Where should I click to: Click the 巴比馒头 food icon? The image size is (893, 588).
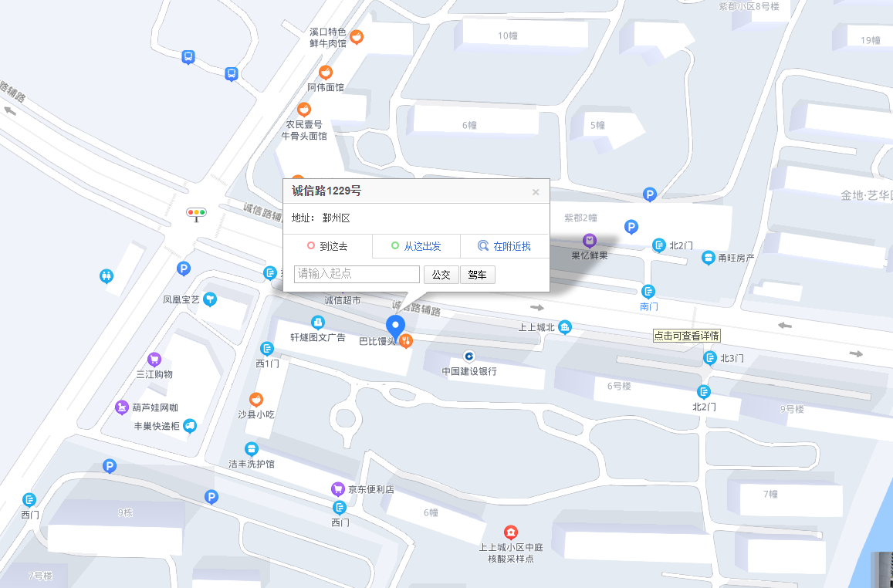[405, 341]
